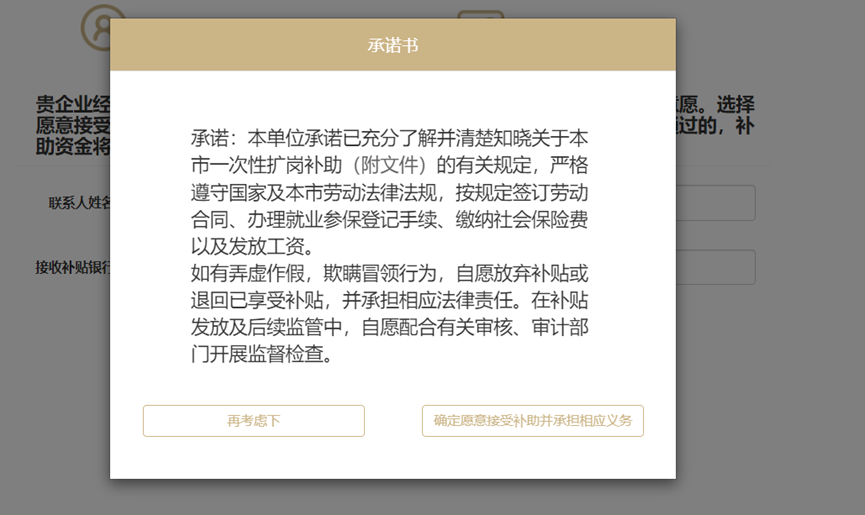The height and width of the screenshot is (515, 865).
Task: Click the text 门开展监督检查
Action: pyautogui.click(x=261, y=354)
